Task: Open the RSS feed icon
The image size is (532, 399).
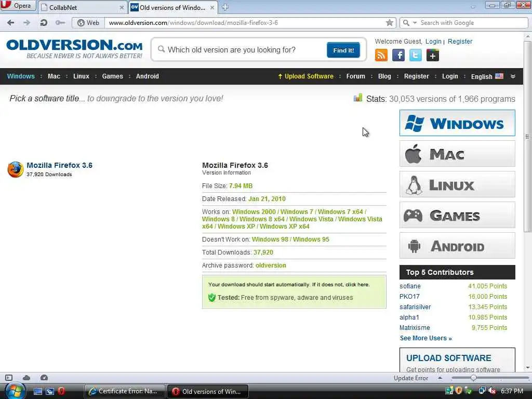Action: [x=381, y=55]
